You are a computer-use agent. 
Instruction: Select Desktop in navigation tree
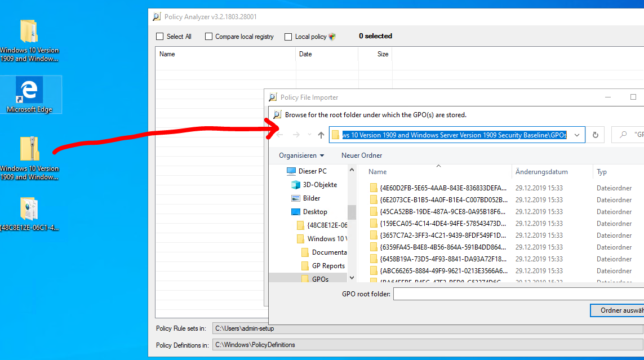pos(309,212)
